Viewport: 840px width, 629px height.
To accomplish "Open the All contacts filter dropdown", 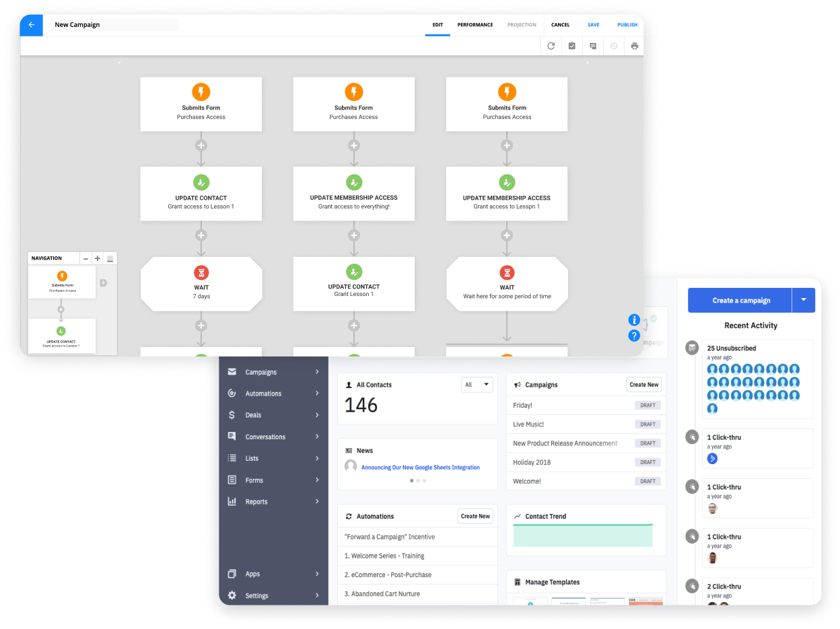I will [477, 384].
